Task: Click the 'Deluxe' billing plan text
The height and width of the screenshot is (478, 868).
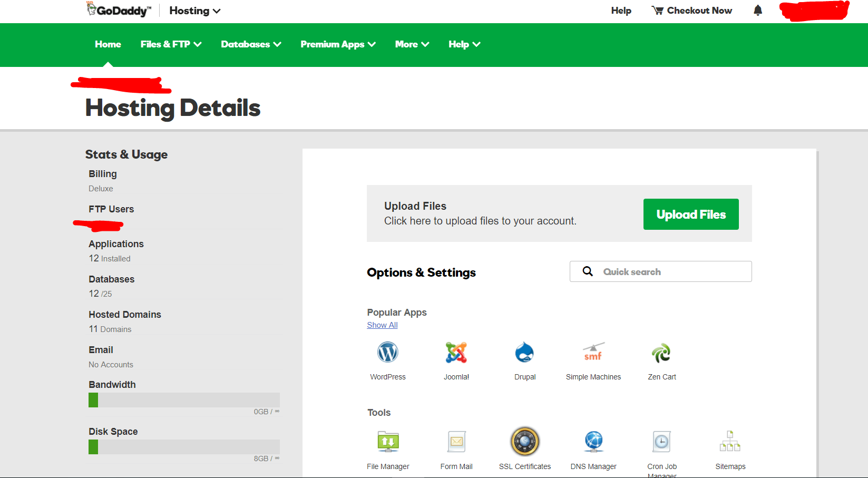Action: [x=101, y=189]
